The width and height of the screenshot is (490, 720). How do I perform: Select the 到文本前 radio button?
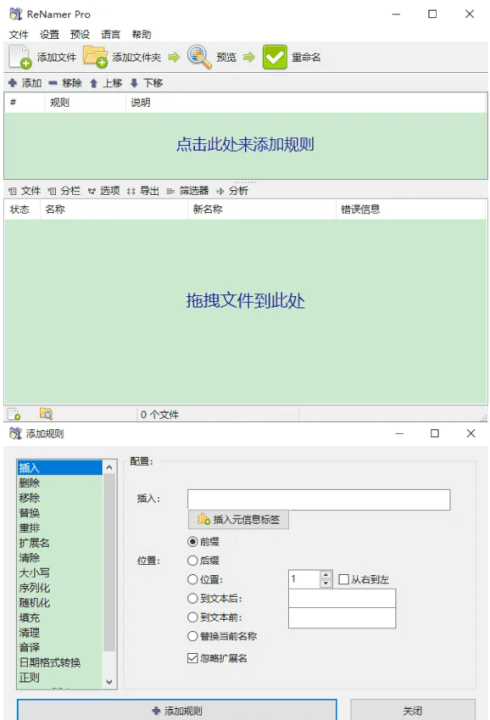coord(193,617)
